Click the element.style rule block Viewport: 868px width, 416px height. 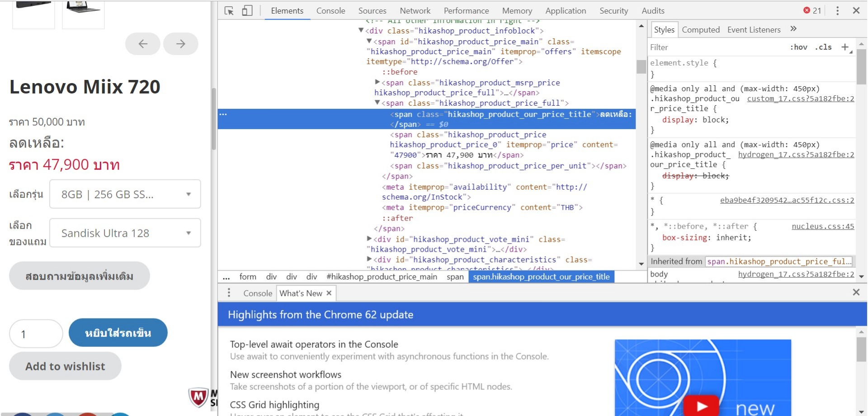coord(752,68)
